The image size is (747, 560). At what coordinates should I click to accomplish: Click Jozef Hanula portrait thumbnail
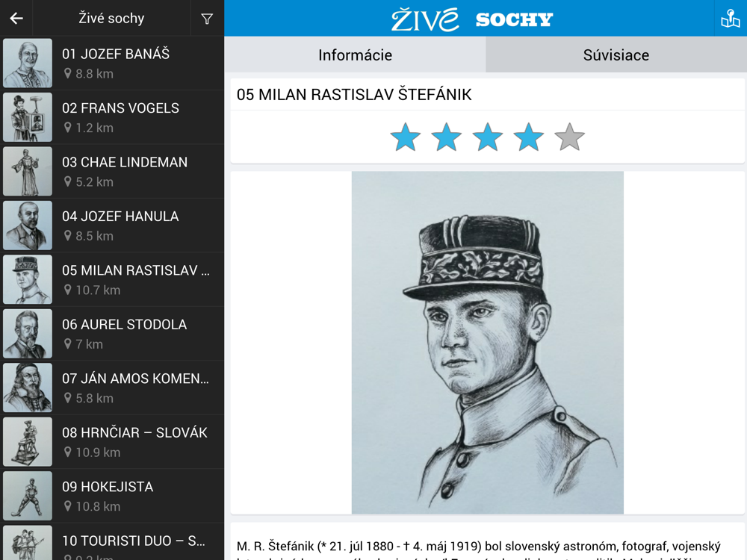click(x=28, y=225)
